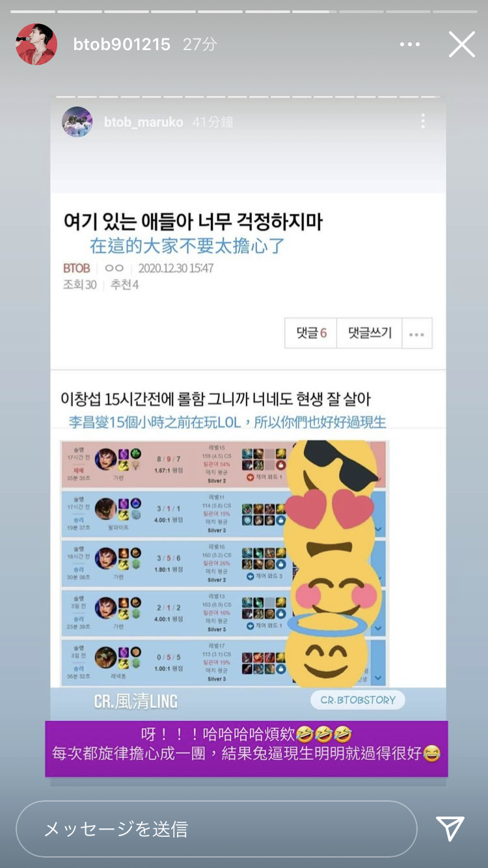Open the vertical three-dot menu of the reposted story
This screenshot has height=868, width=488.
[x=423, y=121]
